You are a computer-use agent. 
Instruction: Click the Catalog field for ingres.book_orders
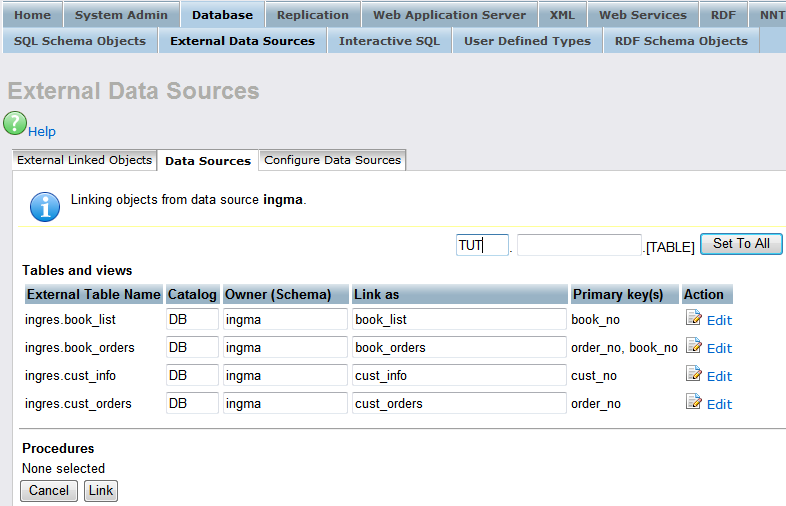(x=192, y=347)
